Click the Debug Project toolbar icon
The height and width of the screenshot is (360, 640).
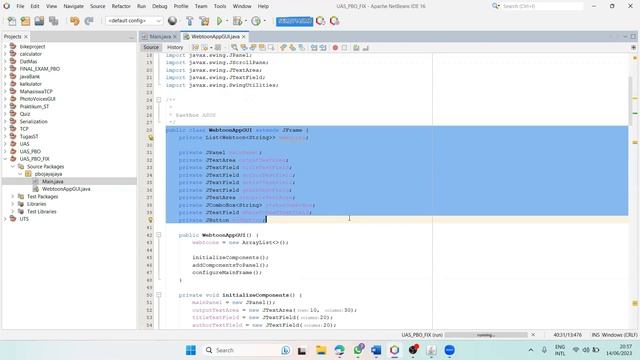coord(237,21)
